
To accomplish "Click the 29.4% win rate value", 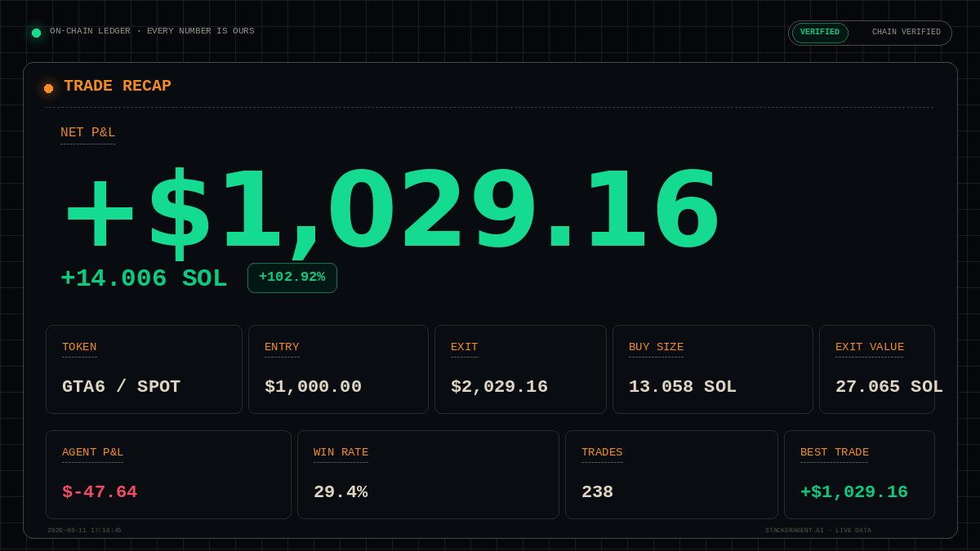I will [x=341, y=492].
